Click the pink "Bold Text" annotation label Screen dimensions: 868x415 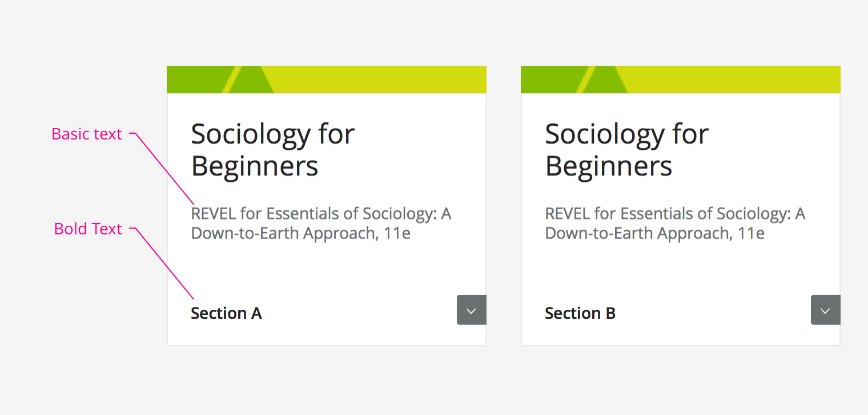coord(88,229)
